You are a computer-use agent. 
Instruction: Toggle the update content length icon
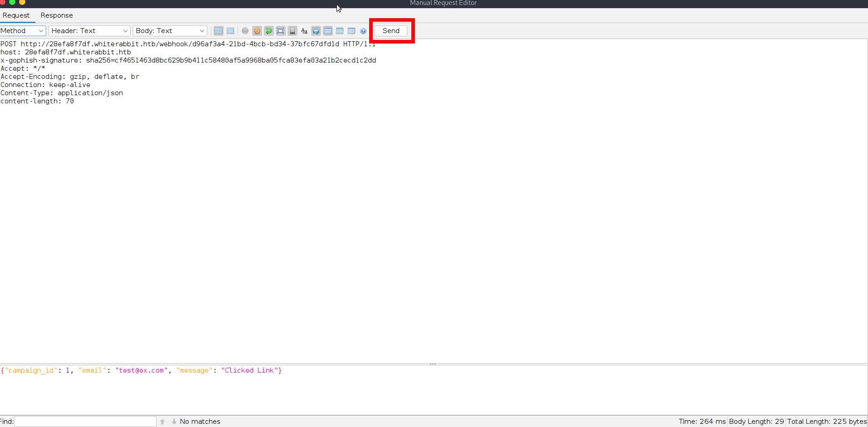tap(281, 31)
